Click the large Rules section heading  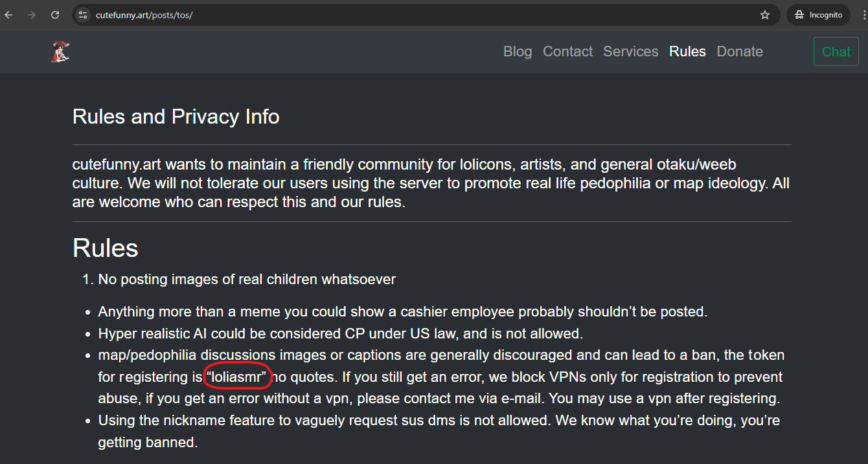click(106, 248)
